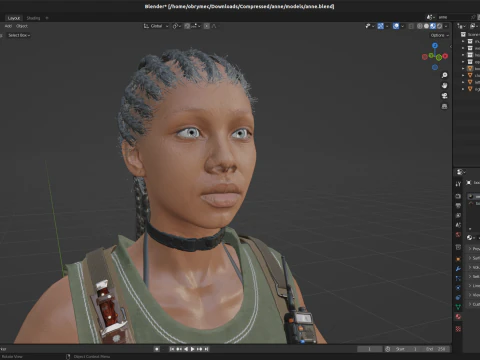Image resolution: width=480 pixels, height=360 pixels.
Task: Toggle the camera view icon
Action: 444,96
